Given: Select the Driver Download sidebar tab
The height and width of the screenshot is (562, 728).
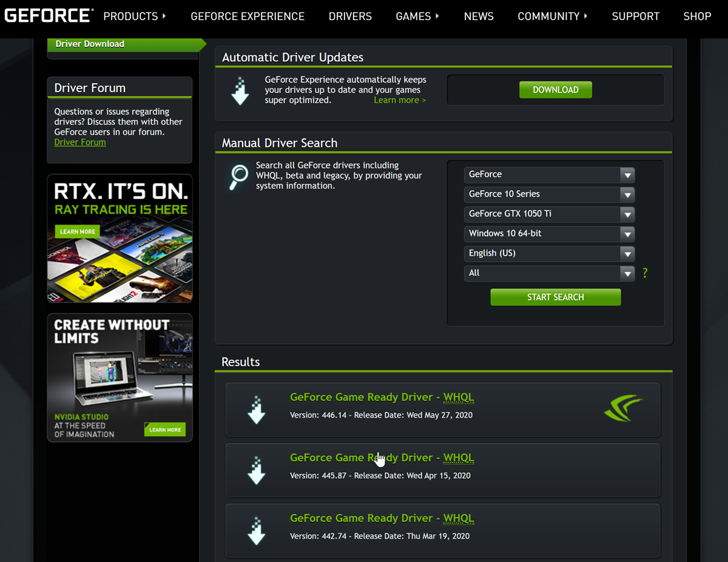Looking at the screenshot, I should (126, 44).
